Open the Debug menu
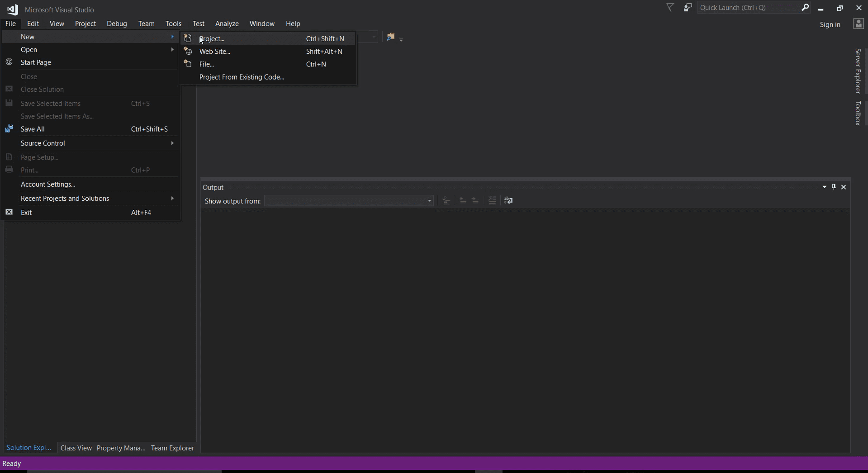Viewport: 868px width, 473px height. (x=117, y=24)
